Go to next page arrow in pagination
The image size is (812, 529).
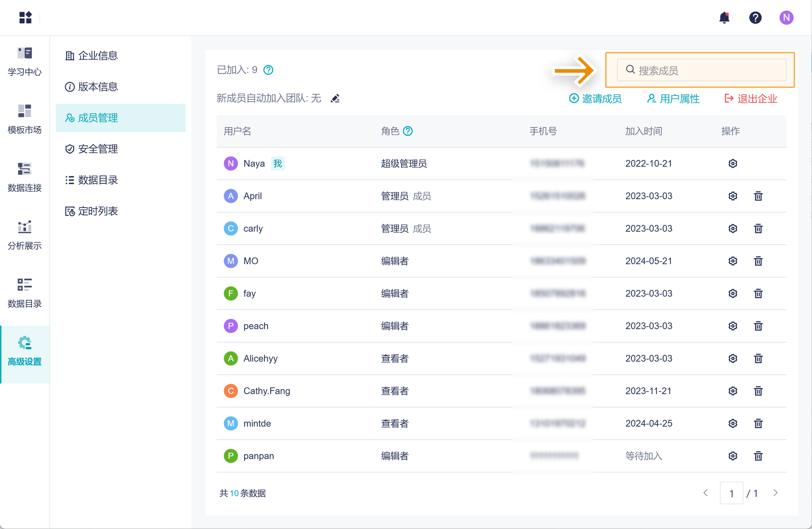click(775, 493)
